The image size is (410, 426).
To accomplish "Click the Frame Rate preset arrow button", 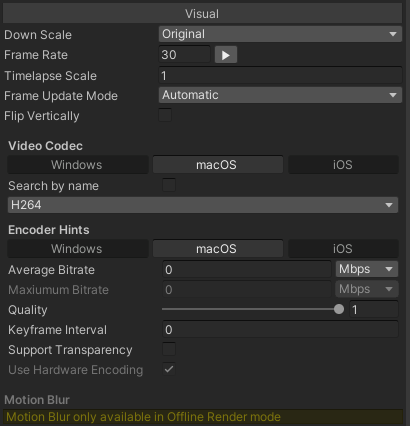I will tap(226, 55).
